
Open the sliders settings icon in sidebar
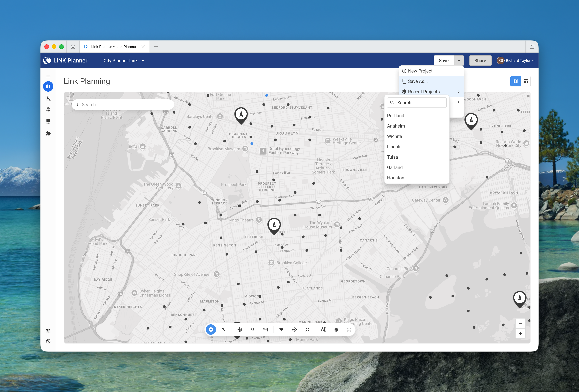coord(48,331)
